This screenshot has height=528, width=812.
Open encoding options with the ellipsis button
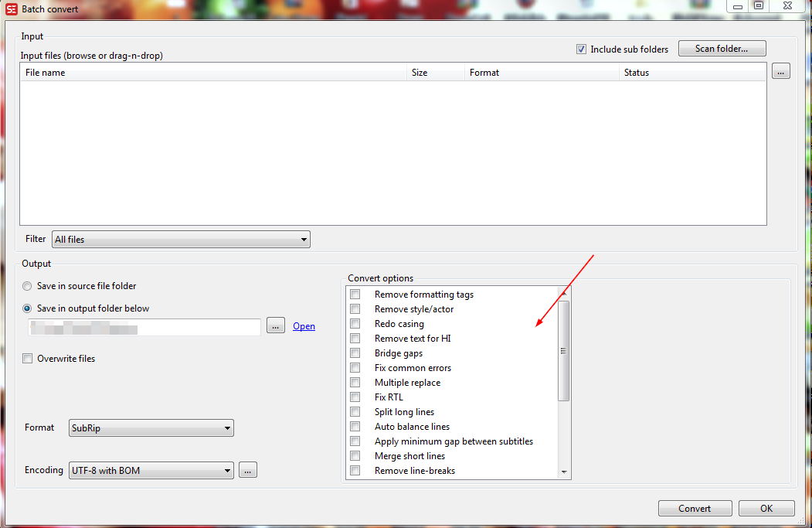click(x=248, y=469)
